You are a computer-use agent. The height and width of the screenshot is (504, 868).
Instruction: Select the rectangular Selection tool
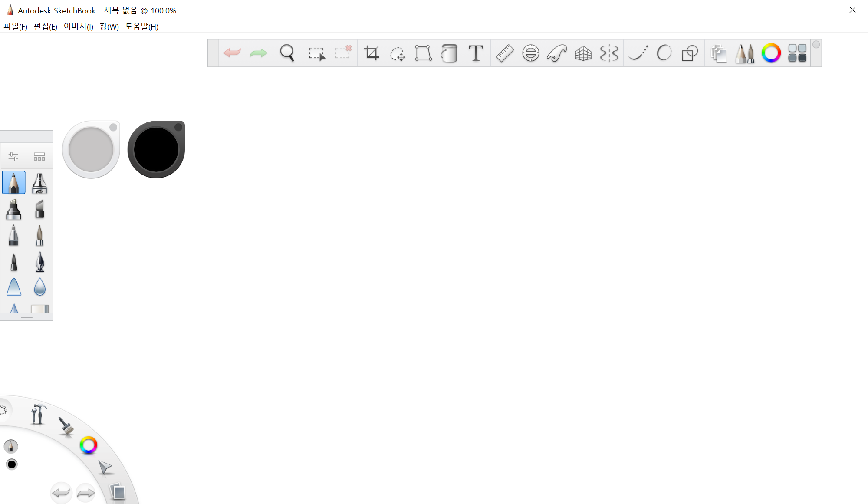click(317, 53)
